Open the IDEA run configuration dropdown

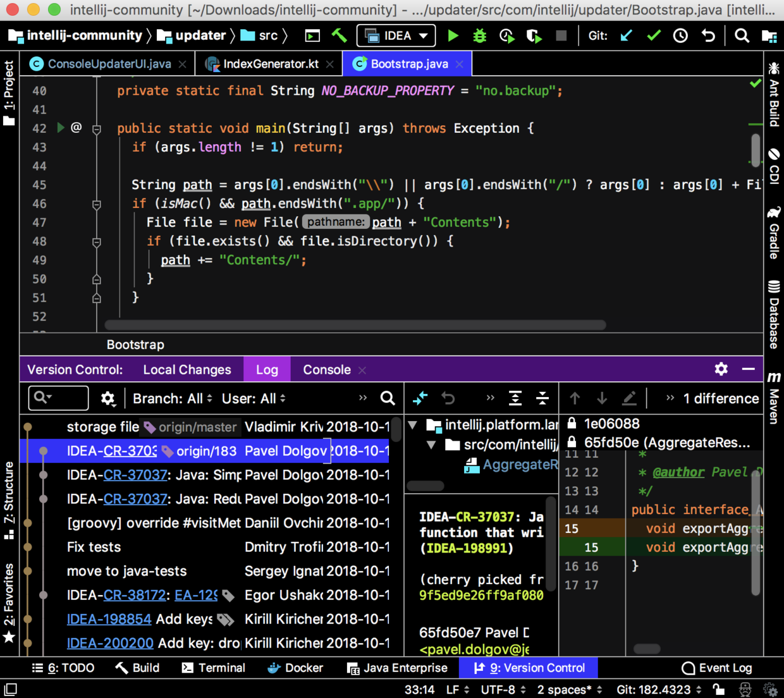pyautogui.click(x=396, y=35)
